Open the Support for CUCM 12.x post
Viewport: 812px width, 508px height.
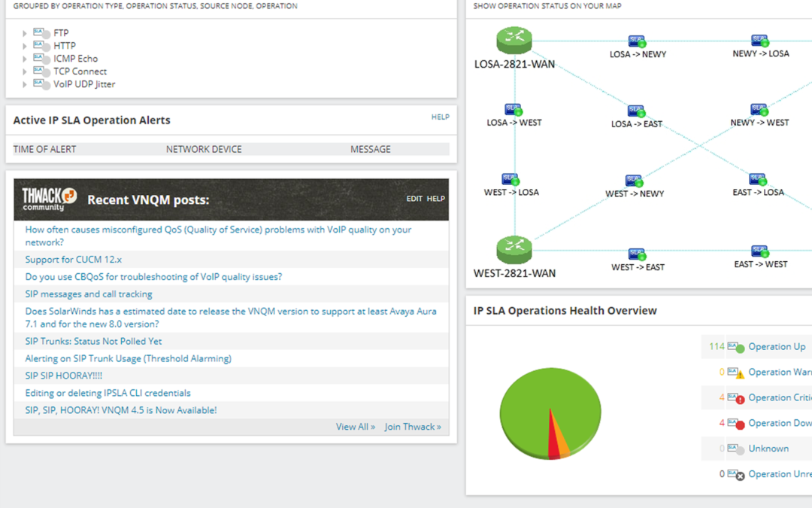point(74,260)
